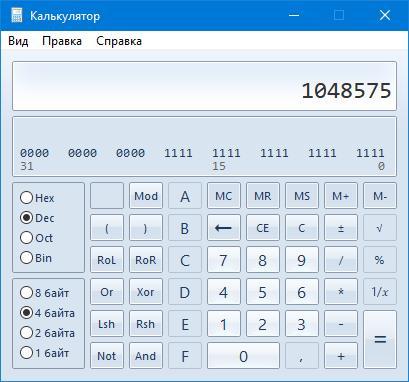Screen dimensions: 409x382
Task: Click the MS memory store button
Action: coord(302,196)
